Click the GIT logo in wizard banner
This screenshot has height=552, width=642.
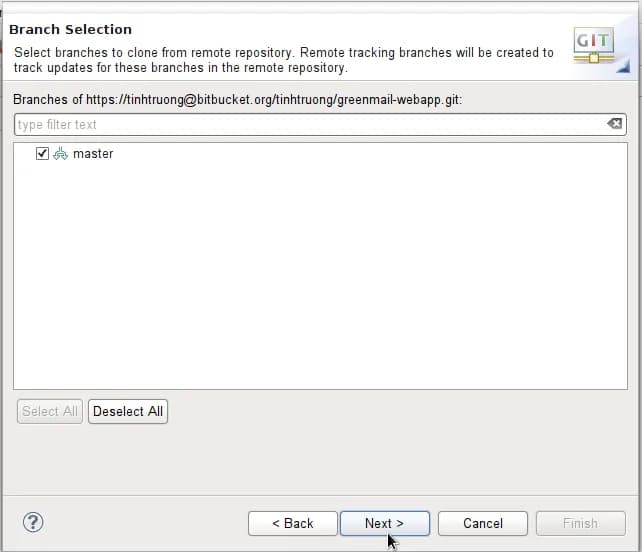(x=593, y=45)
